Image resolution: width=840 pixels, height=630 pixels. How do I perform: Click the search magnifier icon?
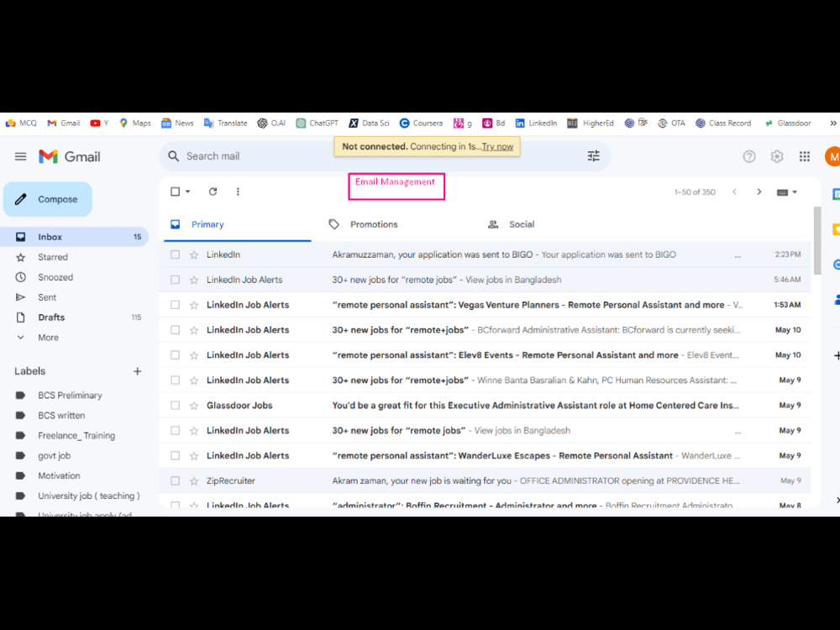click(173, 156)
